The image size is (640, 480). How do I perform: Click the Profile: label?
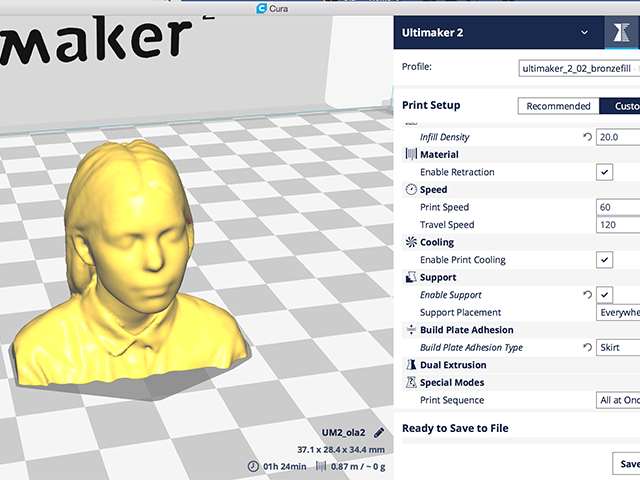417,67
